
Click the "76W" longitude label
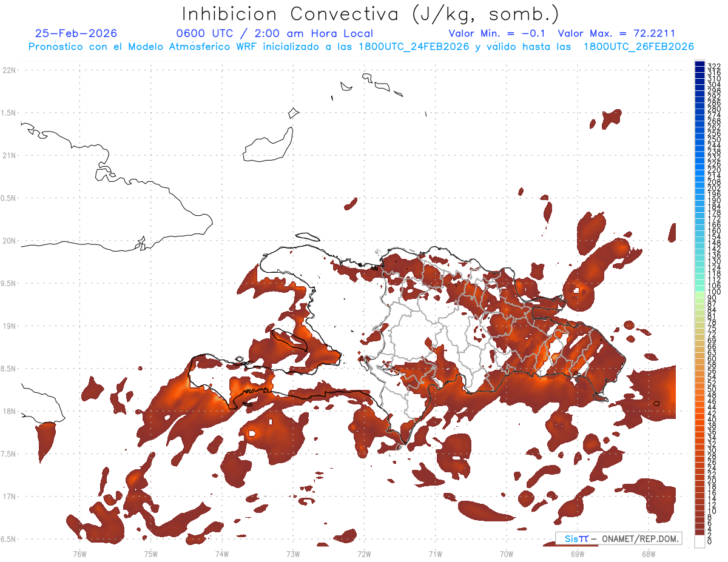(x=79, y=554)
